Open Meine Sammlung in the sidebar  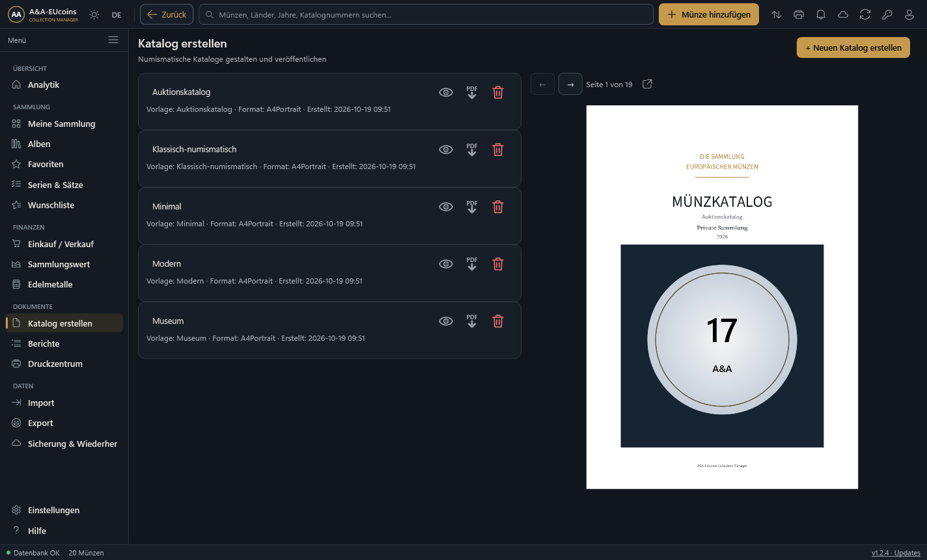click(x=64, y=124)
